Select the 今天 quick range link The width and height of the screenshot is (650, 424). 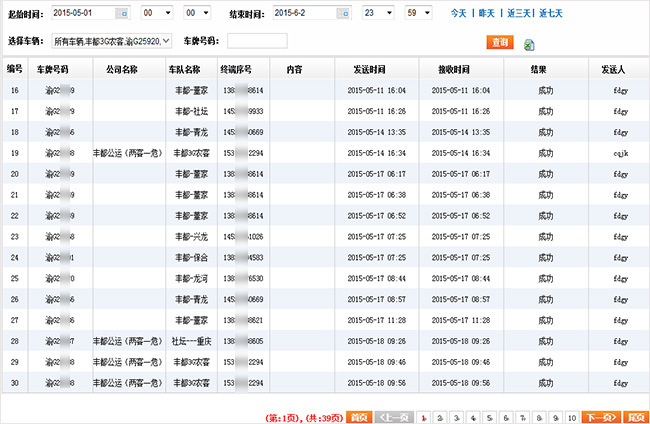pos(458,13)
